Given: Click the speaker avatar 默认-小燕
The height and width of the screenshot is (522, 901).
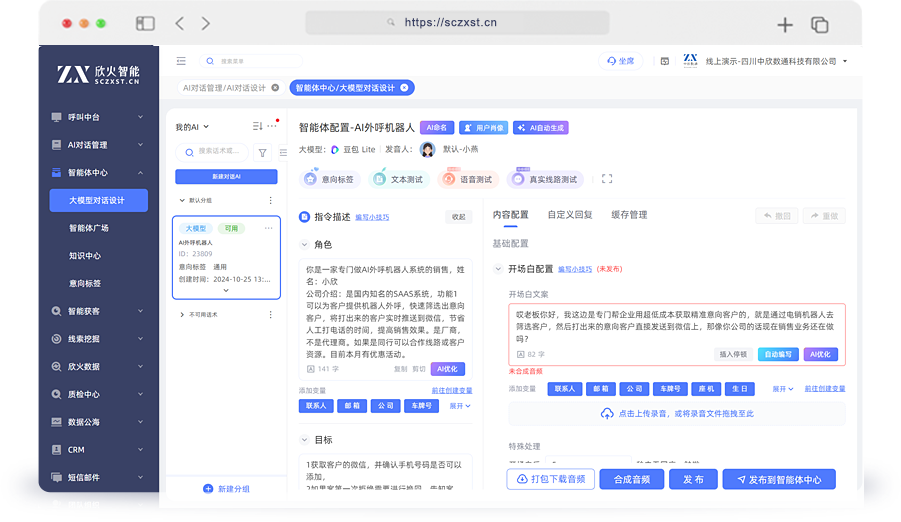Looking at the screenshot, I should click(x=427, y=149).
